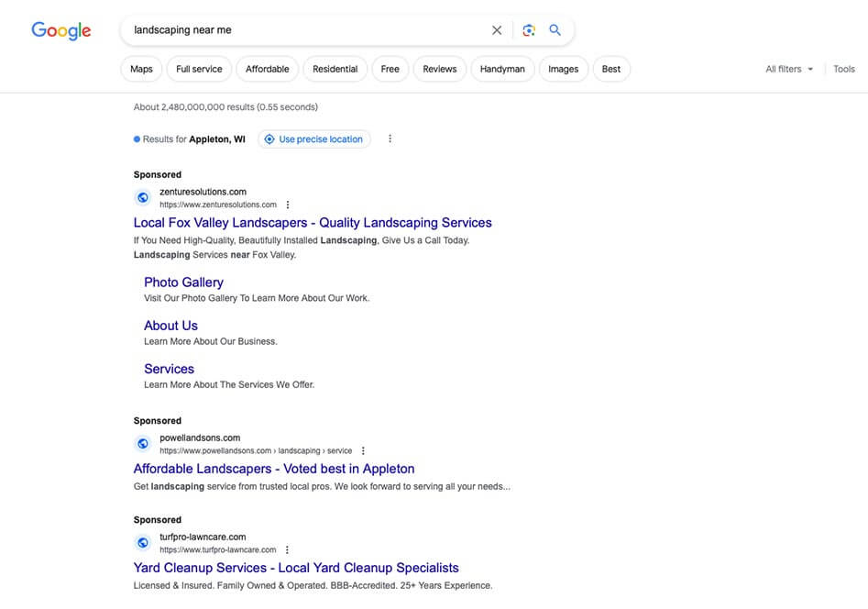
Task: Expand the All filters dropdown
Action: click(x=789, y=69)
